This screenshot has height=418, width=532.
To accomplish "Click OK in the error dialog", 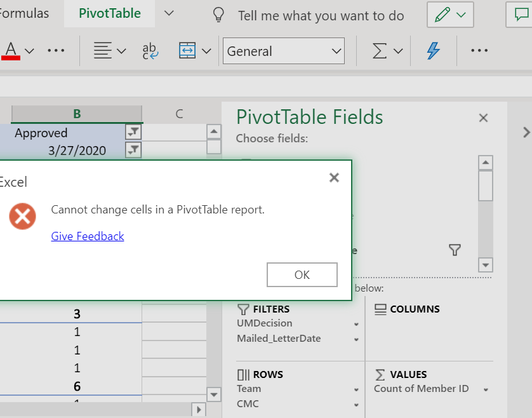I will coord(302,274).
